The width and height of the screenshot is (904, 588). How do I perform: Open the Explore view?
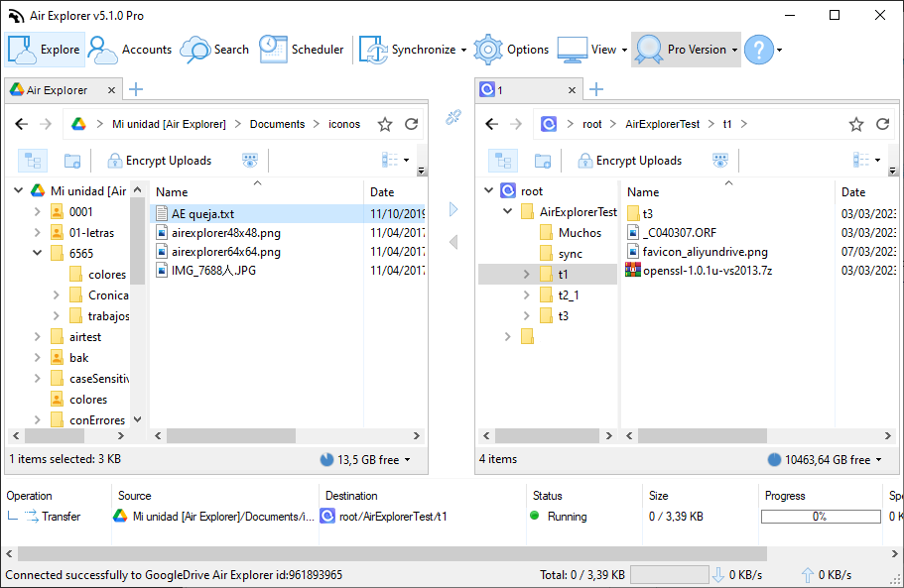[45, 50]
